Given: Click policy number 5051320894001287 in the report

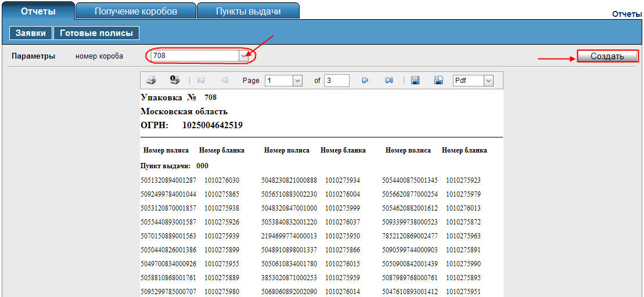Looking at the screenshot, I should point(168,180).
